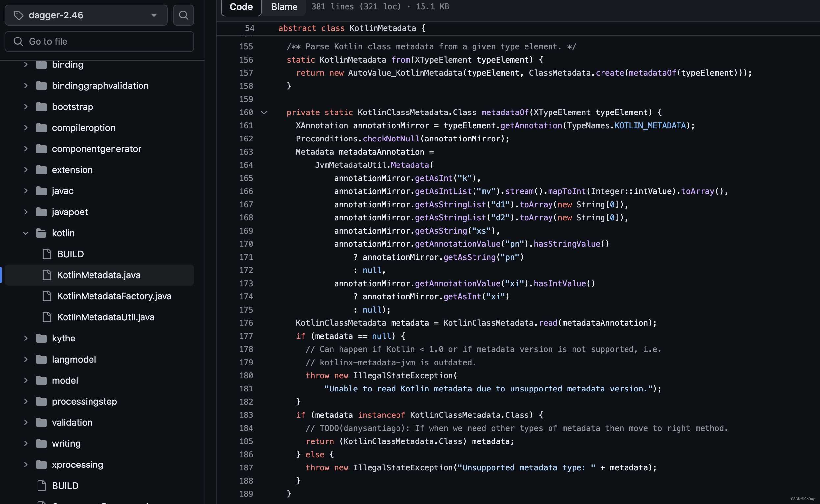Select the Code tab
820x504 pixels.
tap(241, 6)
